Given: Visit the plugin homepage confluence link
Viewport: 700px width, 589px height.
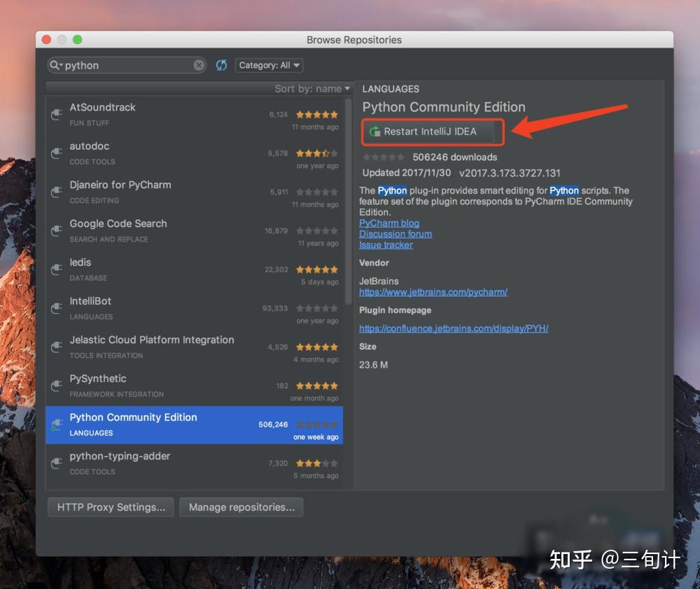Looking at the screenshot, I should point(454,328).
